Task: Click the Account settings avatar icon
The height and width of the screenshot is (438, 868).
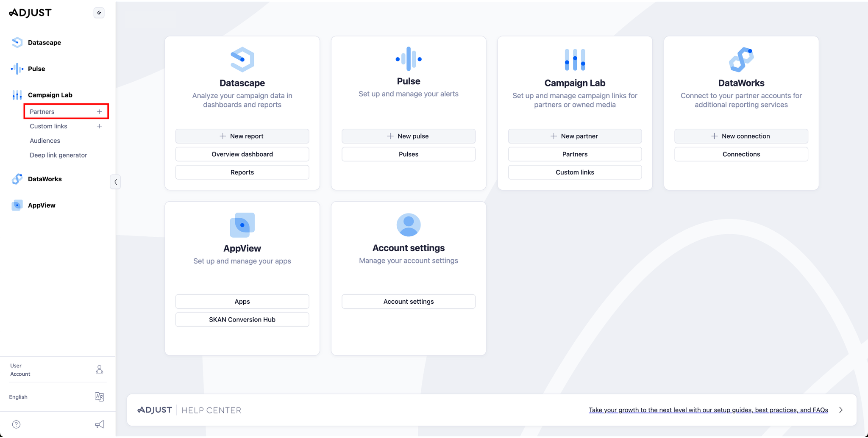Action: [409, 225]
